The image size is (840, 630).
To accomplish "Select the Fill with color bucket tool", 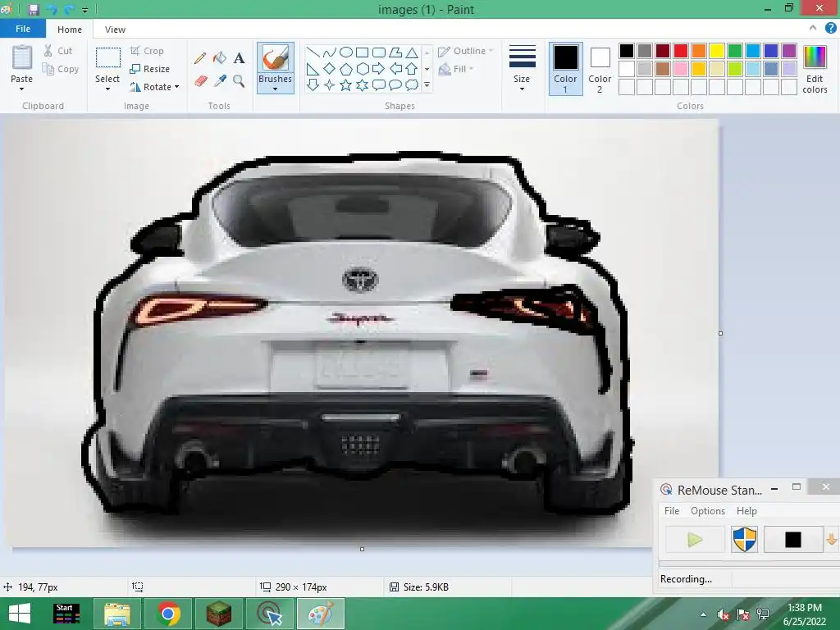I will coord(220,58).
